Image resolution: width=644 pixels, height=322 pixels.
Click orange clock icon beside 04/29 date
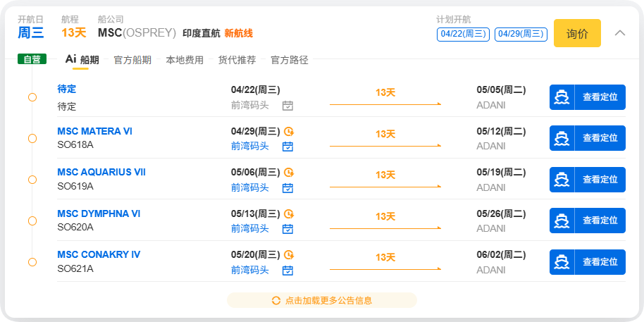tap(287, 131)
